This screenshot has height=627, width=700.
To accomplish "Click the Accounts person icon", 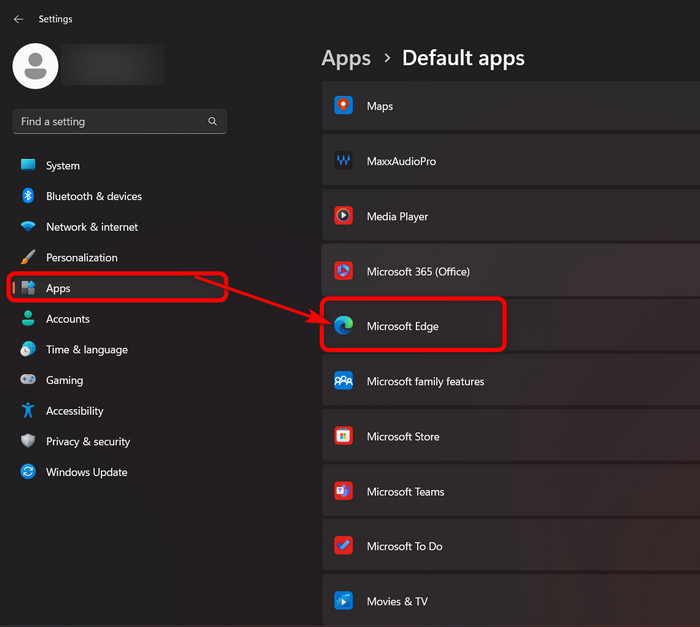I will click(x=28, y=318).
